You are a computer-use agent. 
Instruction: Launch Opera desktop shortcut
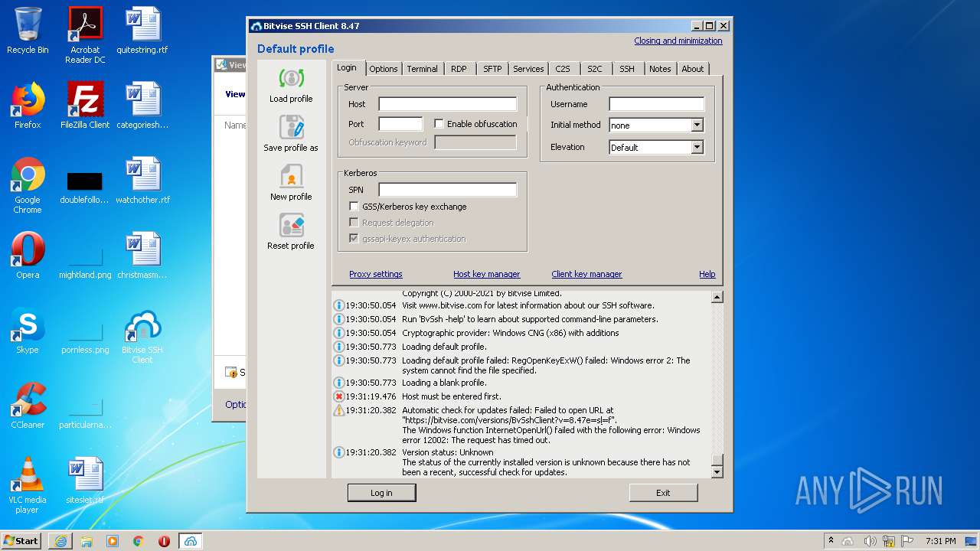pos(28,256)
